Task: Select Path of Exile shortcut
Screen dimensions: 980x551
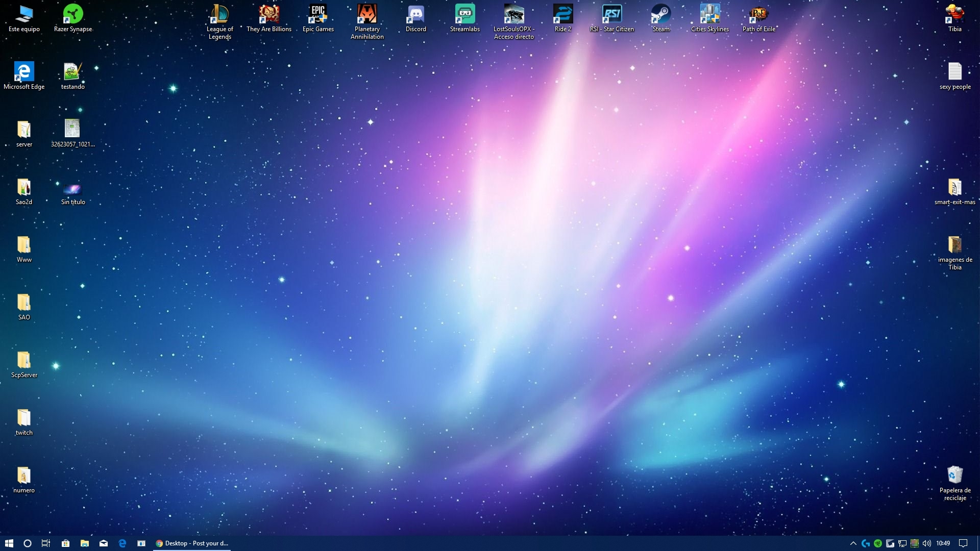Action: (x=759, y=18)
